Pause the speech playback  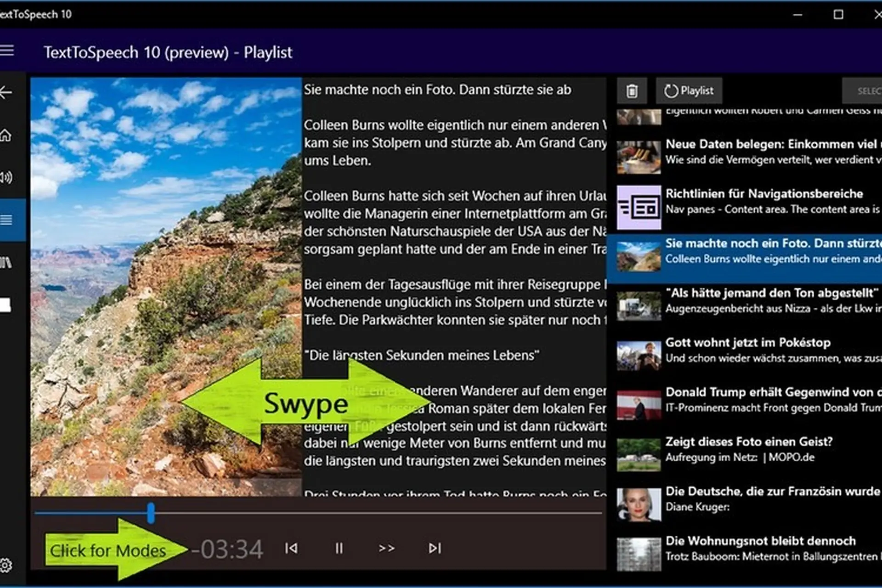tap(339, 548)
